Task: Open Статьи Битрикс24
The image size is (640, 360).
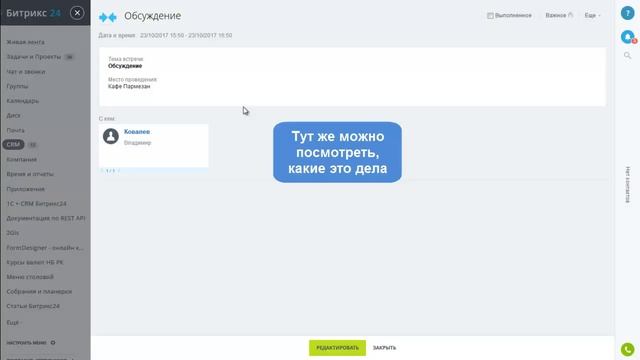Action: click(33, 306)
